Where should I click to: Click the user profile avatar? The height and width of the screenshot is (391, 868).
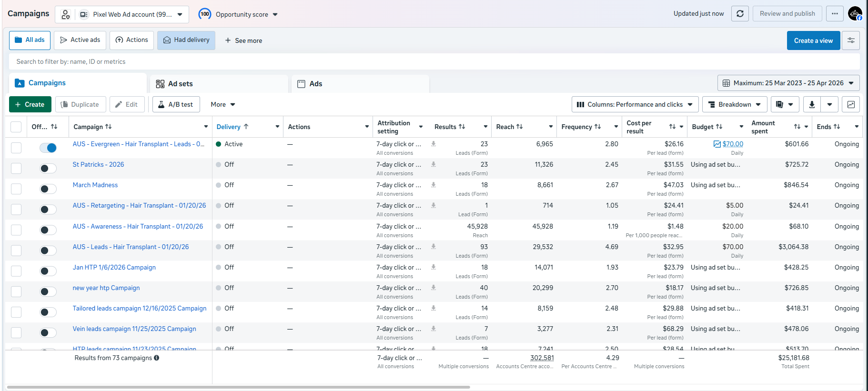855,14
